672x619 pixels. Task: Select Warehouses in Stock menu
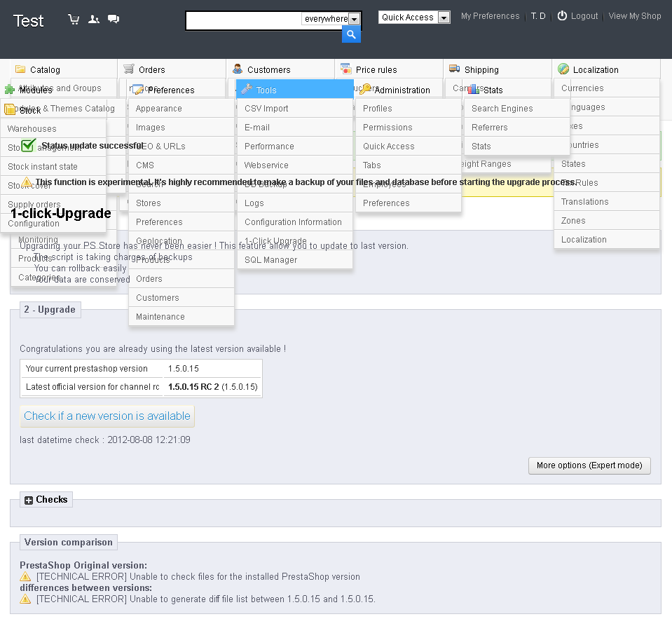53,128
